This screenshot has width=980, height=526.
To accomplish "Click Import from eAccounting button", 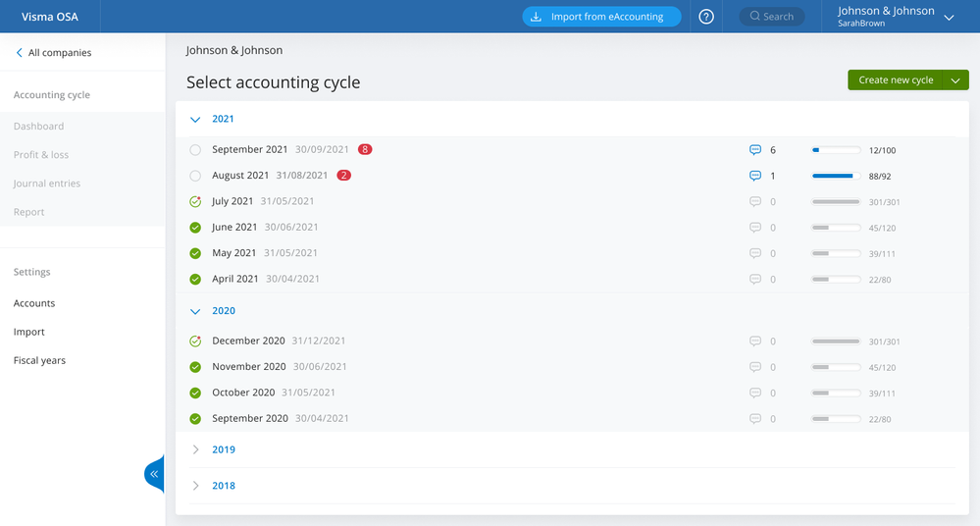I will [601, 17].
